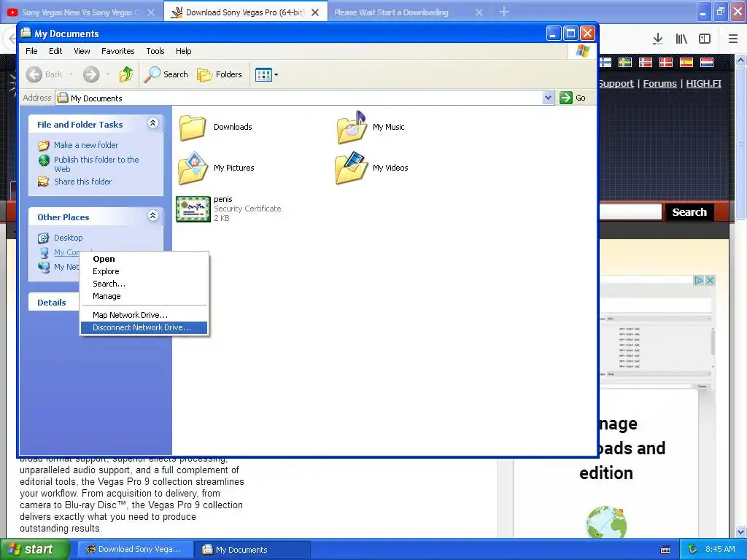This screenshot has width=747, height=560.
Task: Open the Favorites menu
Action: [117, 51]
